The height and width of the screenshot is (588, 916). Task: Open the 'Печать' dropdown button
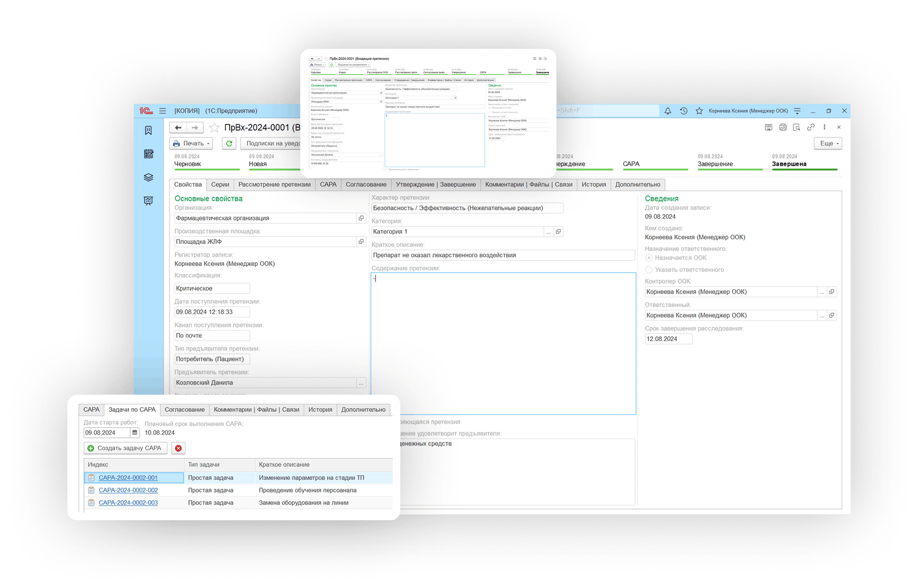click(x=191, y=143)
